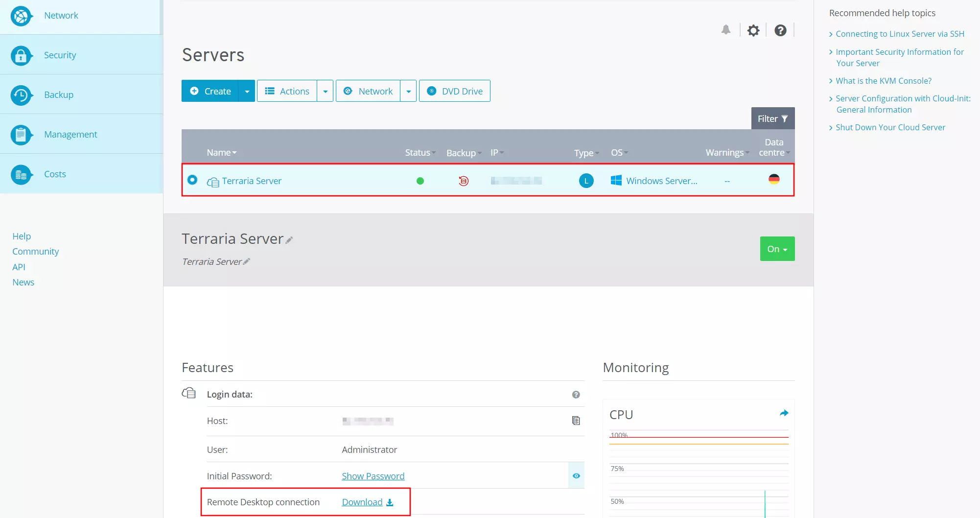The image size is (980, 518).
Task: Expand the Network toolbar dropdown arrow
Action: [x=408, y=91]
